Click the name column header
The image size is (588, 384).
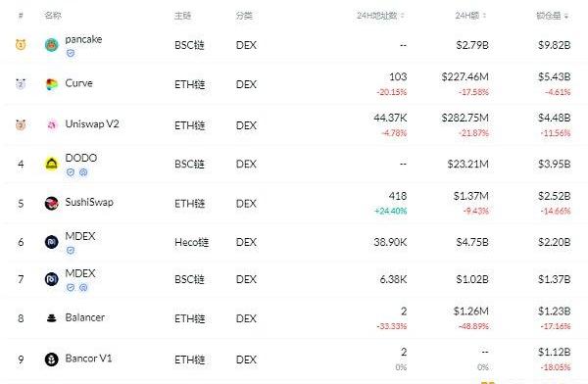53,16
